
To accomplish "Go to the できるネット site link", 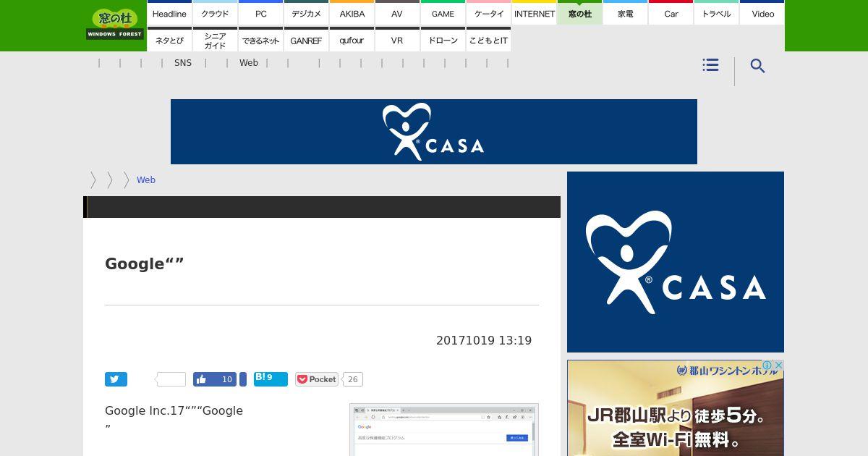I will click(x=260, y=40).
